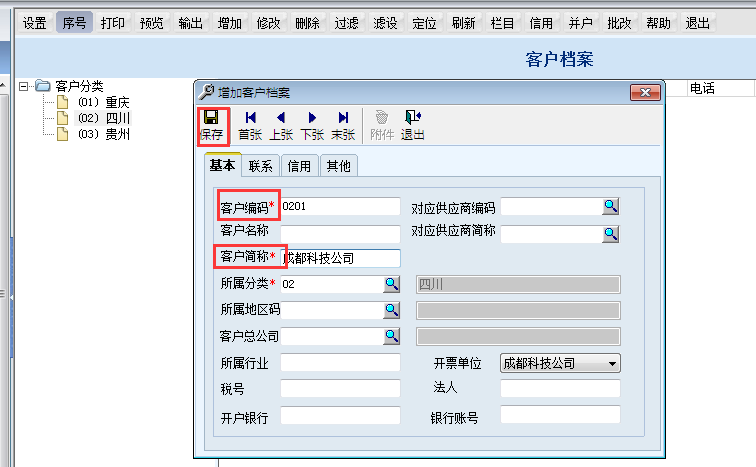Click the 客户编码 input field
Image resolution: width=756 pixels, height=467 pixels.
(340, 206)
